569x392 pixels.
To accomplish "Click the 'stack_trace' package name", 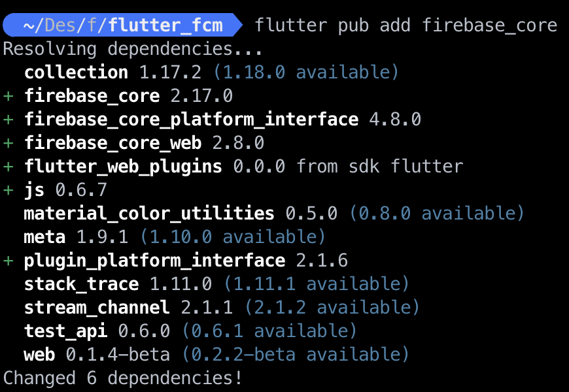I will [81, 284].
